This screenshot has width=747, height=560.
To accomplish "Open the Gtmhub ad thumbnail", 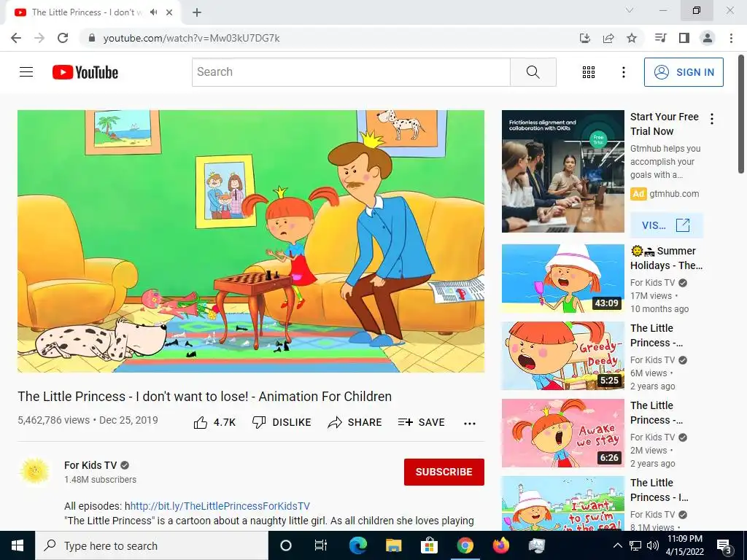I will (x=562, y=171).
